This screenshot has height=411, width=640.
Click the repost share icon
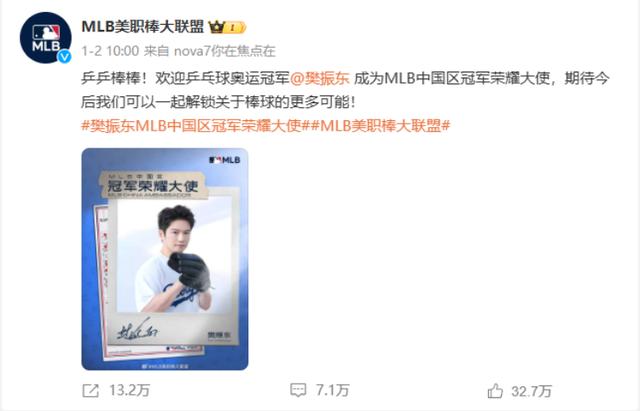click(x=91, y=391)
